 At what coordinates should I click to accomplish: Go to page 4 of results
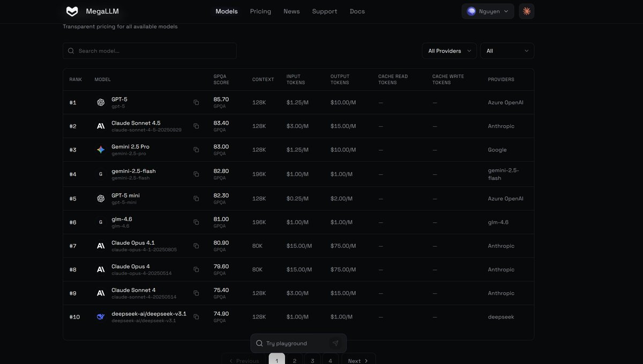[x=330, y=360]
